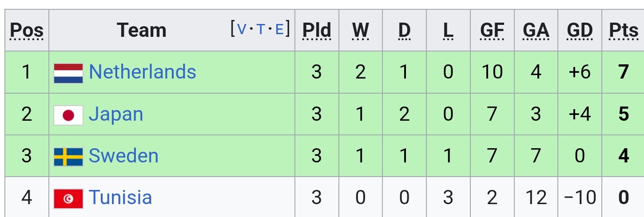Image resolution: width=644 pixels, height=217 pixels.
Task: Click the Tunisia flag icon
Action: point(68,199)
